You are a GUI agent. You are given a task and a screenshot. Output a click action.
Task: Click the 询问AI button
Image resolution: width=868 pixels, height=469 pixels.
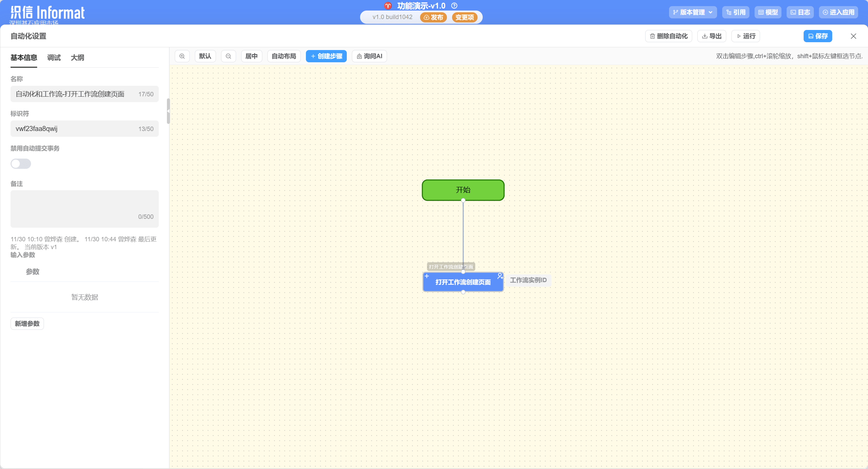pyautogui.click(x=369, y=56)
